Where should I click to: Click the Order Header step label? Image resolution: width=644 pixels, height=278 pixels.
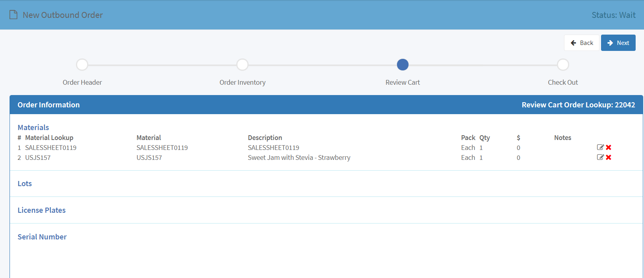[x=82, y=82]
